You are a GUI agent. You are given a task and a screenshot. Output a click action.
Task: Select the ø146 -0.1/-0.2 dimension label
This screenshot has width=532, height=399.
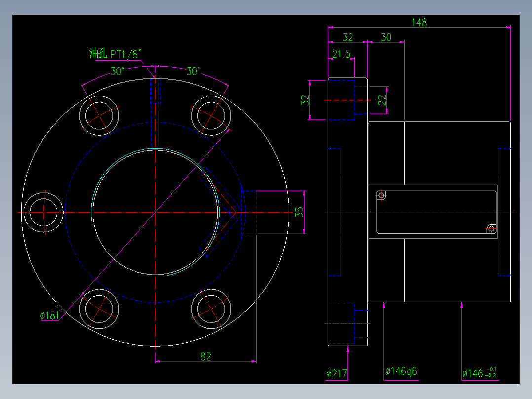[x=479, y=373]
